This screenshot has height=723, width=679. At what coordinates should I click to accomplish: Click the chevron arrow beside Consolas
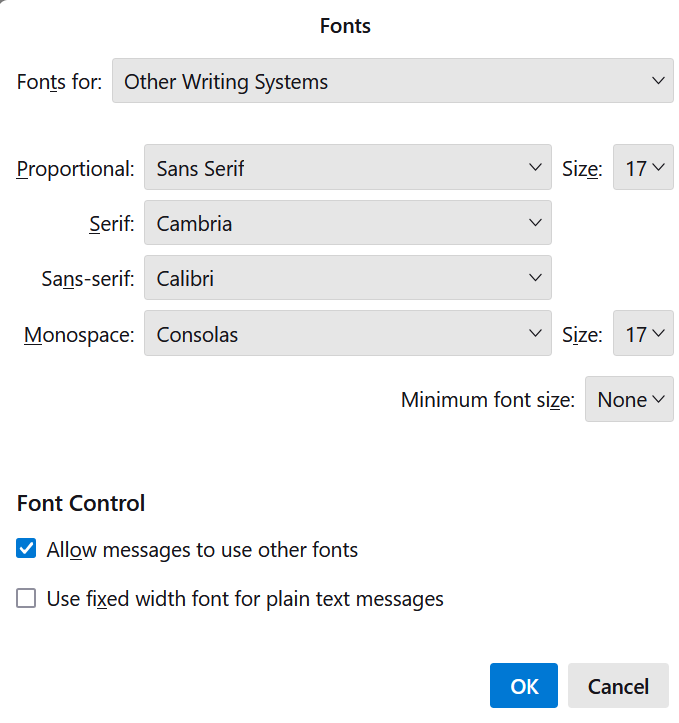[535, 333]
